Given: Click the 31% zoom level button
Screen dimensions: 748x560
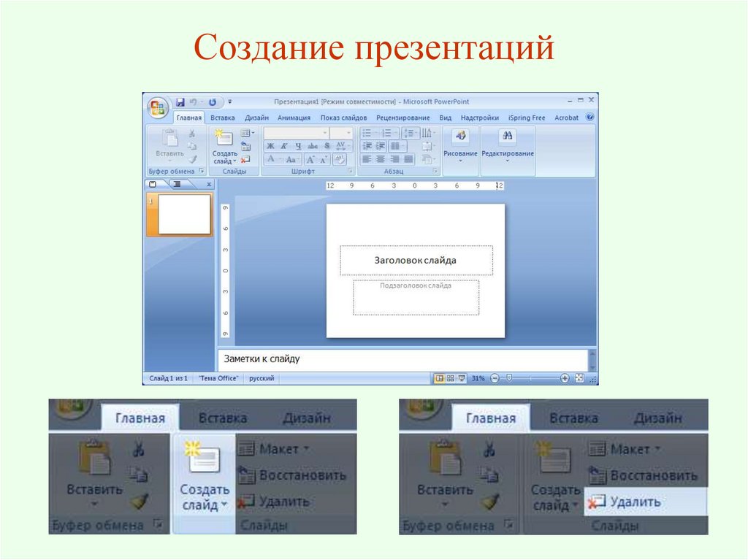Looking at the screenshot, I should [478, 378].
